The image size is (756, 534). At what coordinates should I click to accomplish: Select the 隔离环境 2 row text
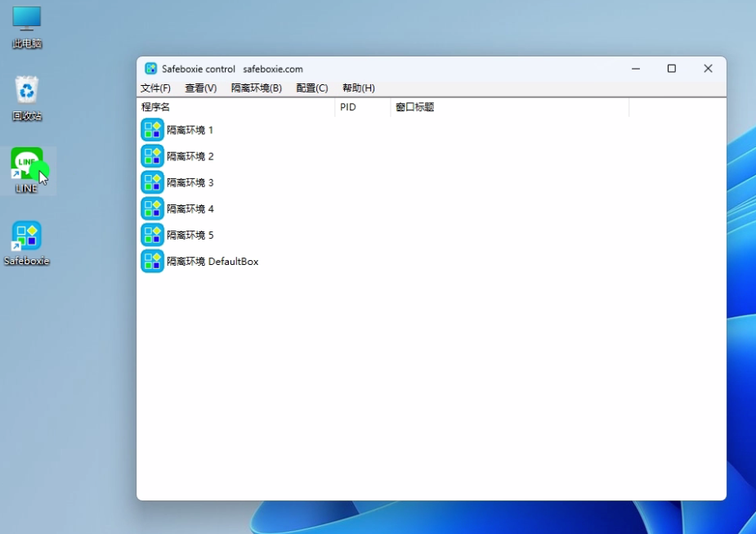[190, 156]
